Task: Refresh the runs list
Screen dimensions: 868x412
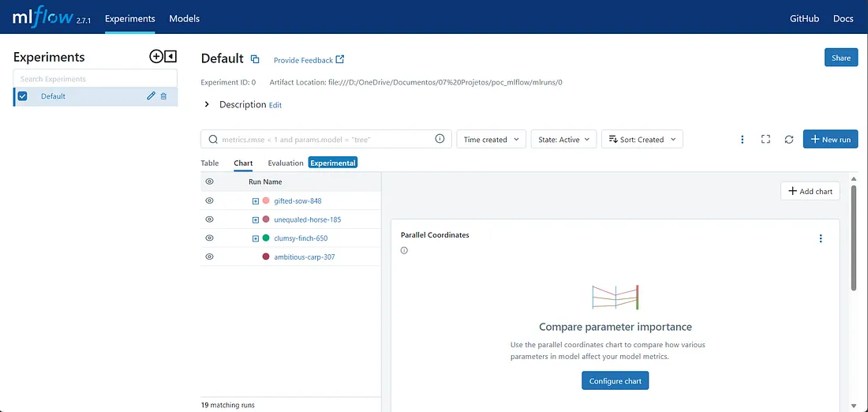Action: click(x=789, y=140)
